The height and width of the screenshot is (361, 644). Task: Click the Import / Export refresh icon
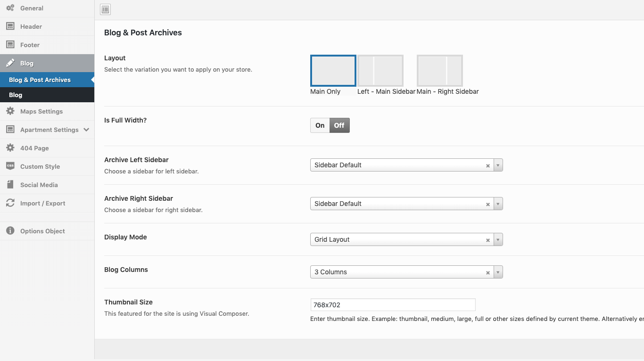[x=10, y=203]
